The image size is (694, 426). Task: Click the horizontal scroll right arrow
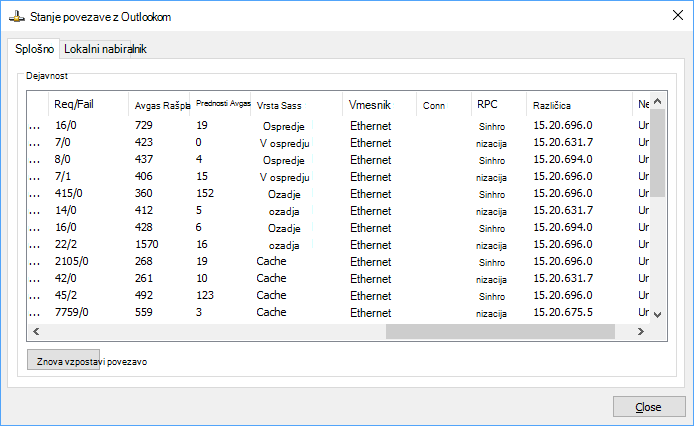pos(640,331)
